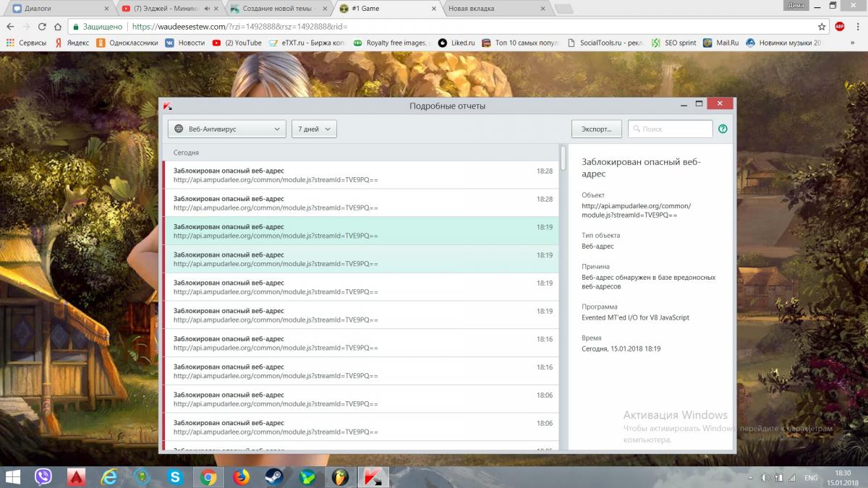Screen dimensions: 868x488
Task: Click the Сегодня, 15.01.2018 18:19 time value
Action: [x=621, y=348]
